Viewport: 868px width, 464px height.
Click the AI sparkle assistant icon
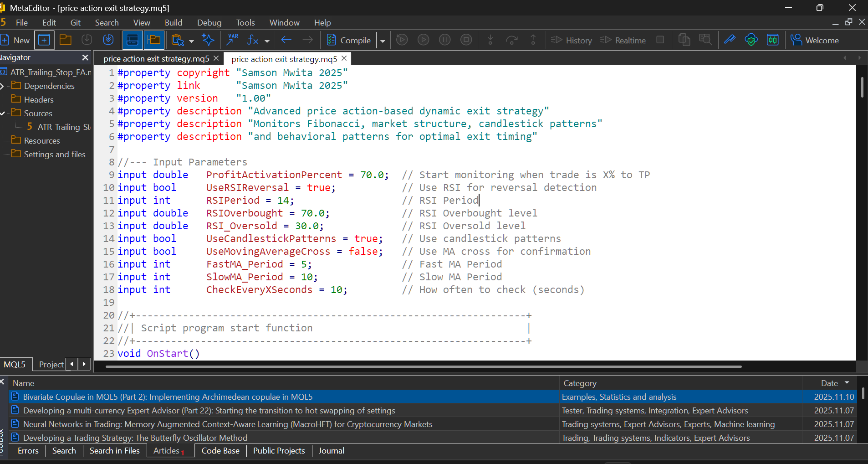(208, 40)
